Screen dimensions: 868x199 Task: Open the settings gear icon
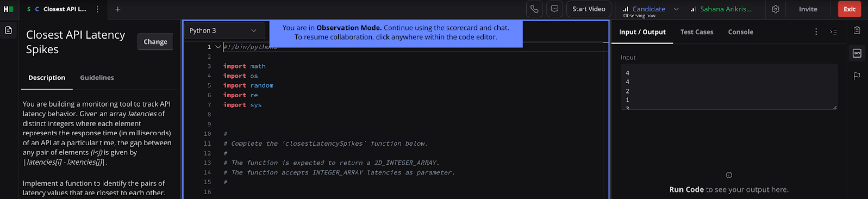point(775,9)
